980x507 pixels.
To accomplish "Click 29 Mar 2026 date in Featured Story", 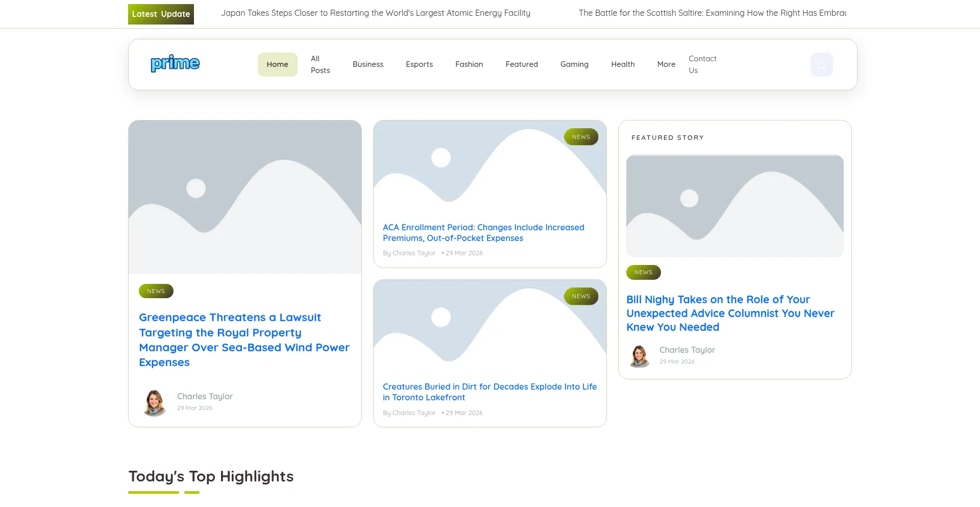I will coord(677,361).
